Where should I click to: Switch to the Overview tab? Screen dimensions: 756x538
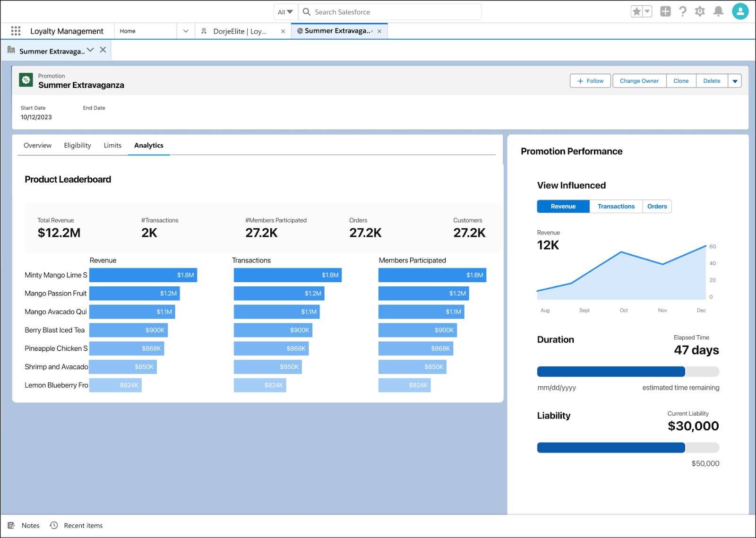click(37, 145)
